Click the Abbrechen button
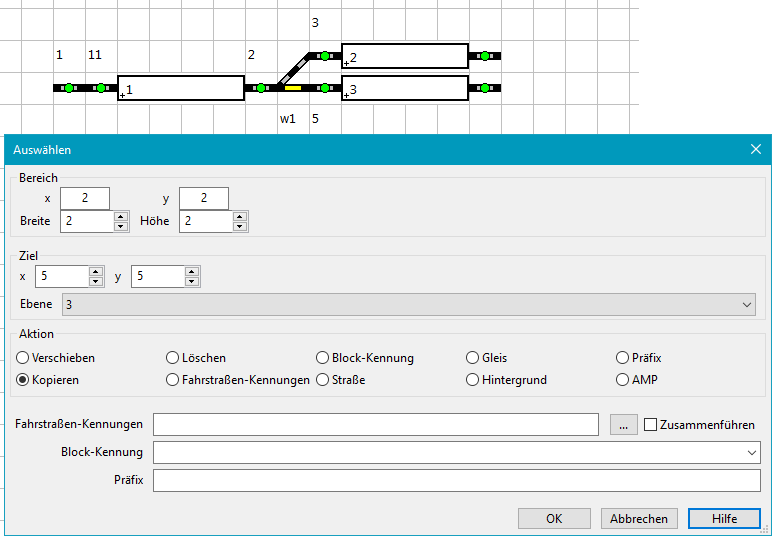This screenshot has width=778, height=544. click(639, 518)
